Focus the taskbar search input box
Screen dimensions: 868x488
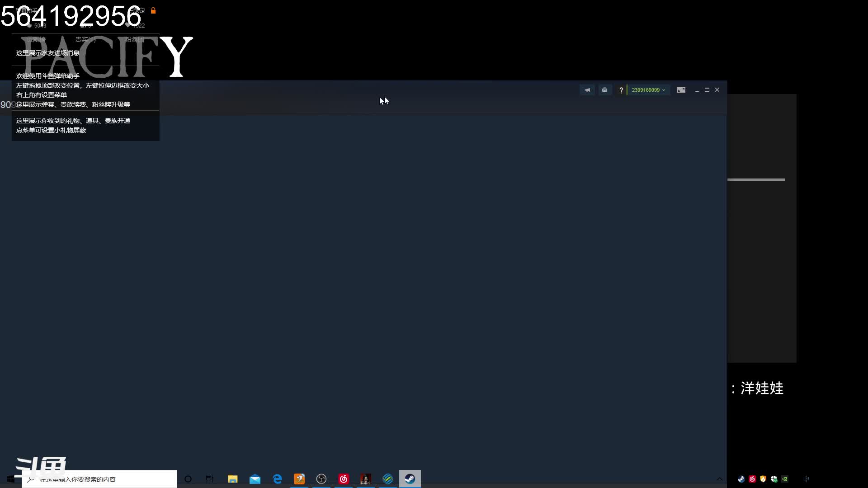99,479
